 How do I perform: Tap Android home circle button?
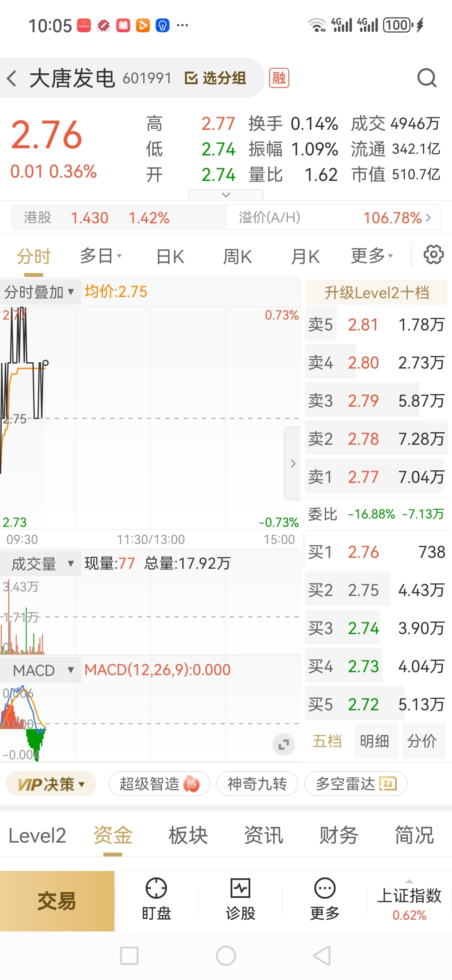tap(226, 956)
